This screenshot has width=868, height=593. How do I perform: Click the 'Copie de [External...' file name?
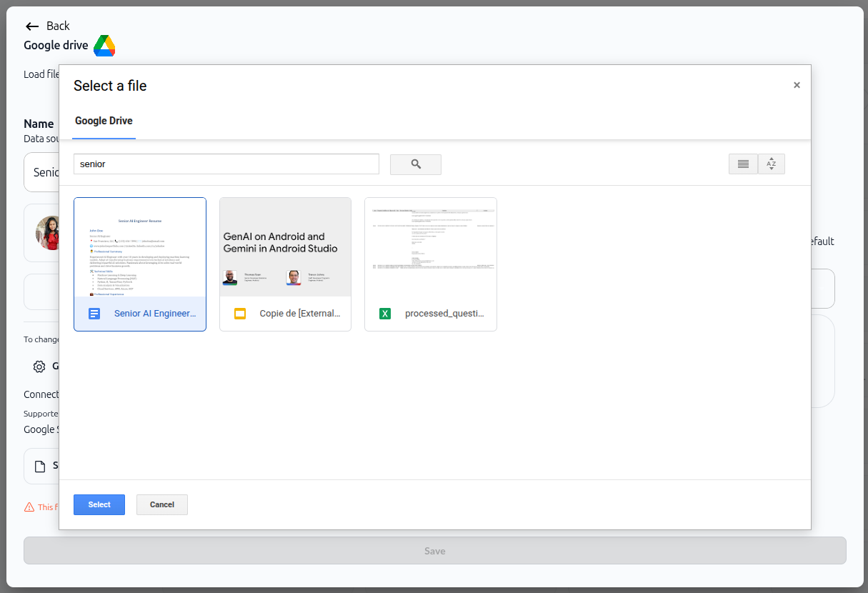[x=301, y=314]
